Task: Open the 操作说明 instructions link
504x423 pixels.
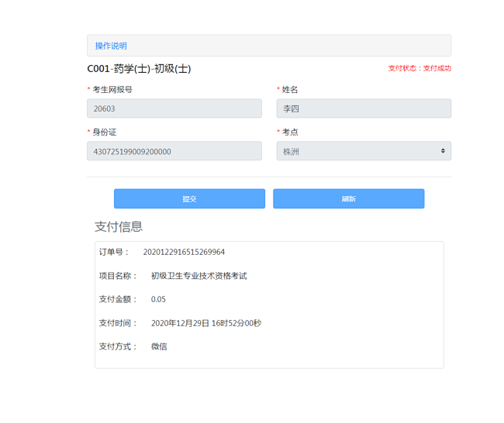Action: 111,46
